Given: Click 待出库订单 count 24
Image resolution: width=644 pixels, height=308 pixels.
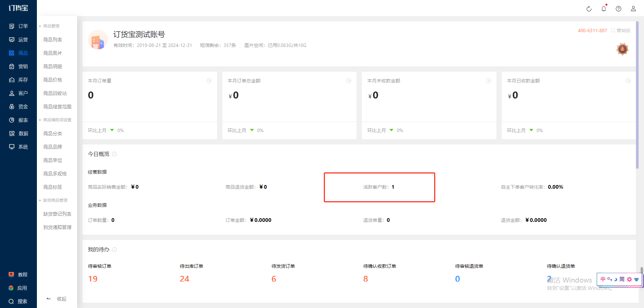Looking at the screenshot, I should click(184, 279).
